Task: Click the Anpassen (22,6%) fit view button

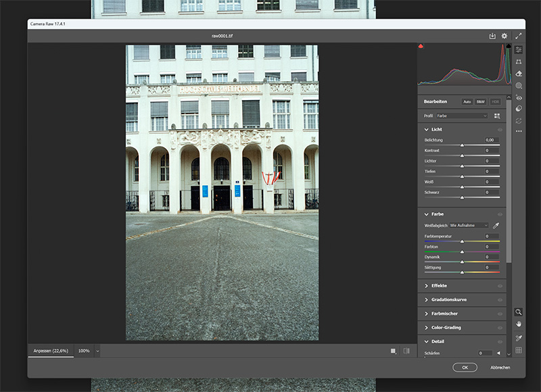Action: click(x=51, y=351)
